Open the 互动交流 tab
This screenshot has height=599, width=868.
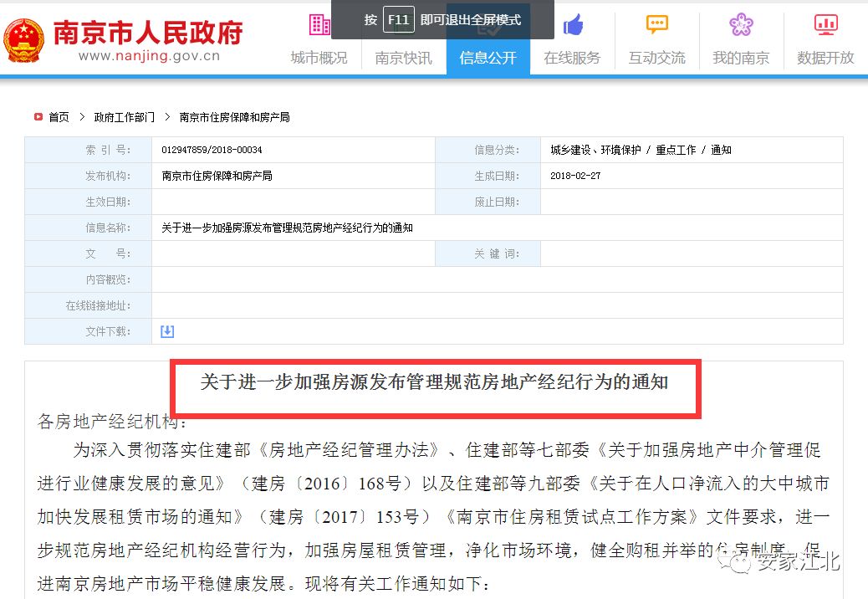657,58
